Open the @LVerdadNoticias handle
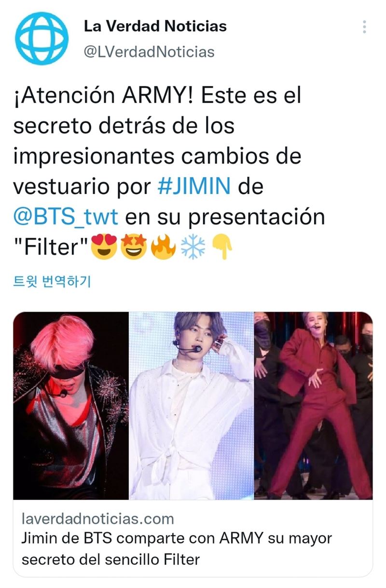Viewport: 386px width, 588px height. [x=149, y=52]
